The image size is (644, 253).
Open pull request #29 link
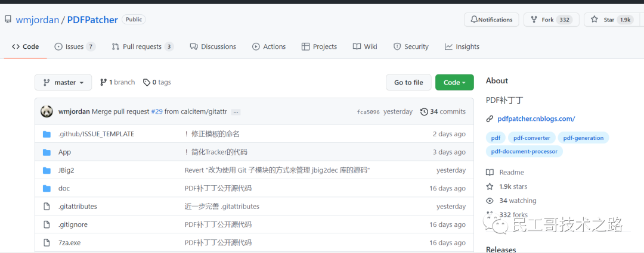(157, 111)
